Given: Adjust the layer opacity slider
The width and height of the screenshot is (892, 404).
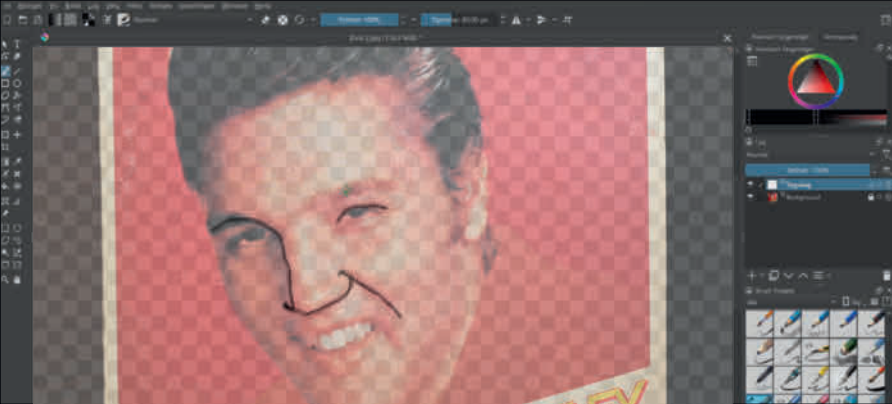Looking at the screenshot, I should pos(807,170).
